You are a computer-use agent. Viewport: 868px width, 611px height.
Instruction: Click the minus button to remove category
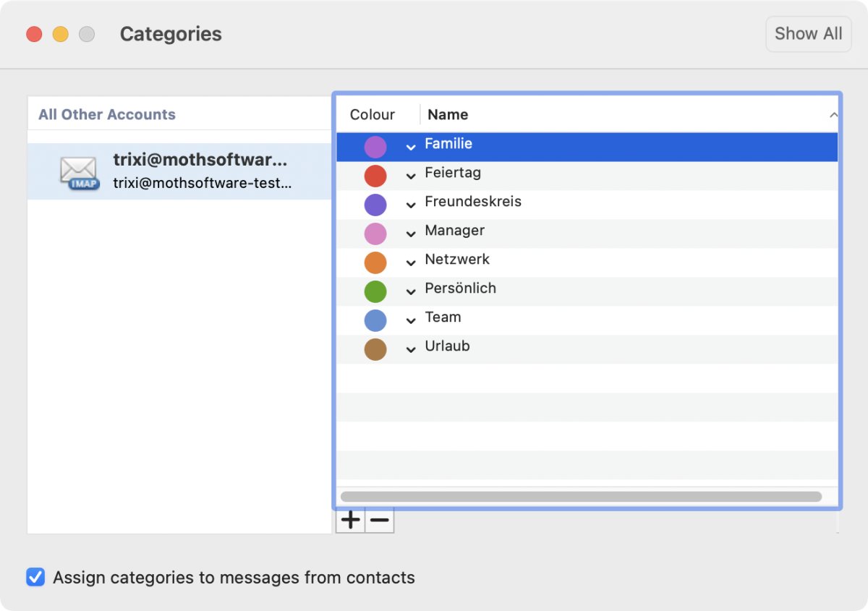coord(380,520)
